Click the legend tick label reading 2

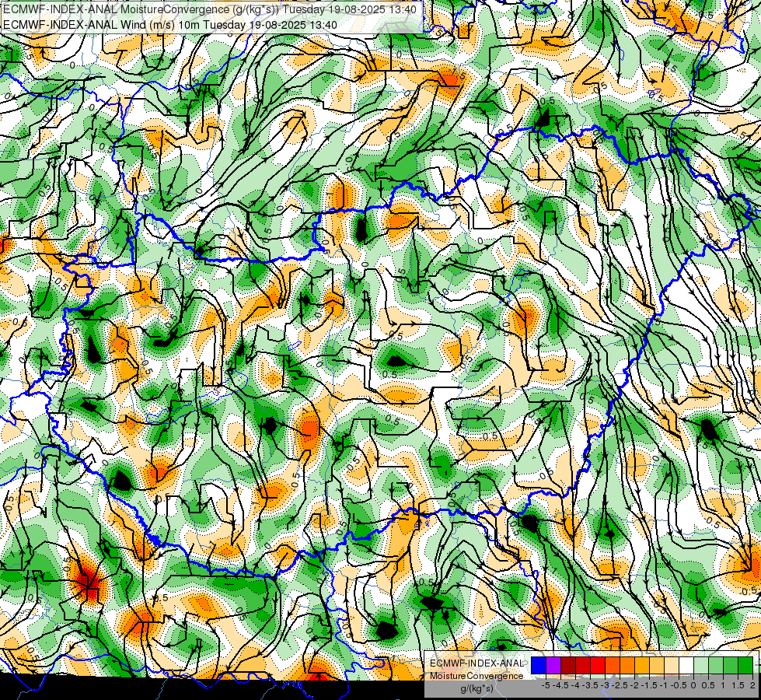[752, 685]
